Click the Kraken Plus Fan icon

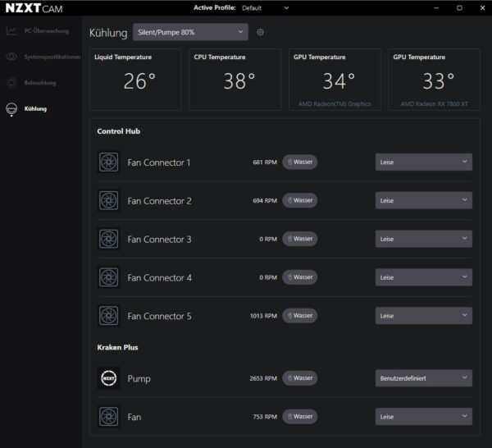pyautogui.click(x=108, y=417)
